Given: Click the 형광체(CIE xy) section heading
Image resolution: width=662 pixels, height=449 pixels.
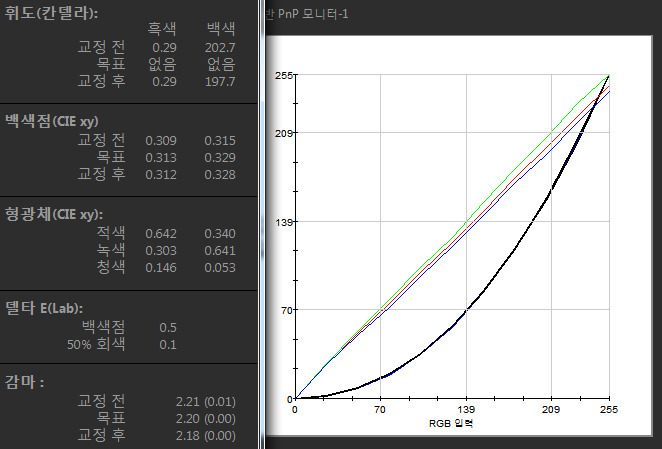Looking at the screenshot, I should pos(54,214).
